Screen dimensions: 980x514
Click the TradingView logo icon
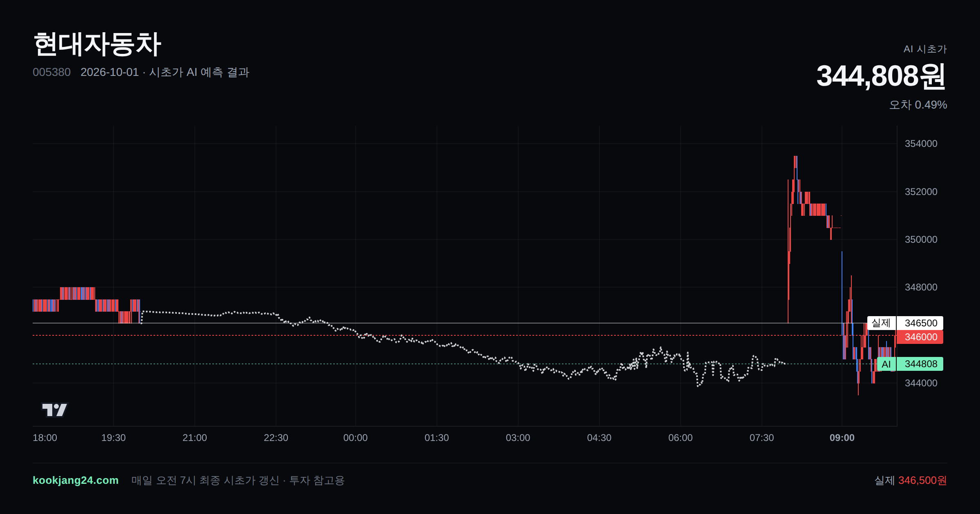[x=55, y=410]
